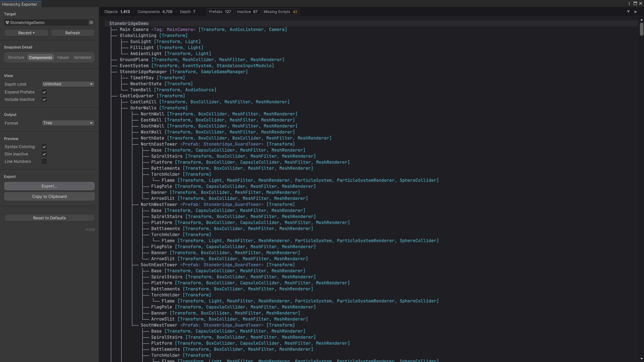The height and width of the screenshot is (362, 644).
Task: Click the Prefabs 127 filter badge
Action: [220, 12]
